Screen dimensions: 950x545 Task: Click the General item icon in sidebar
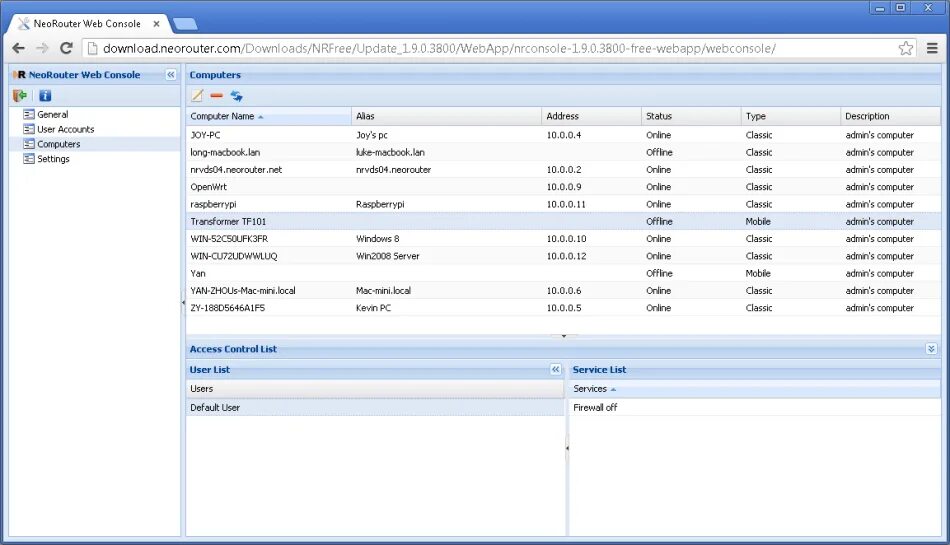point(28,114)
